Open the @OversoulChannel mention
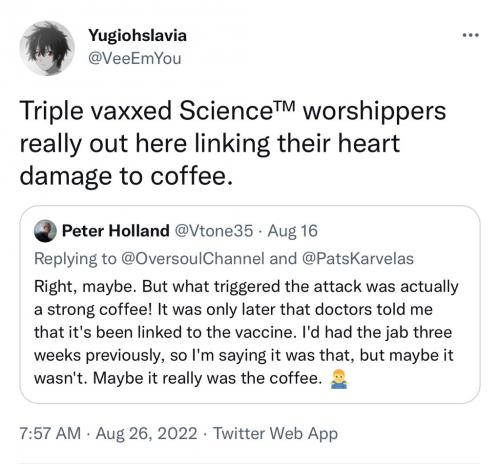 pos(193,259)
